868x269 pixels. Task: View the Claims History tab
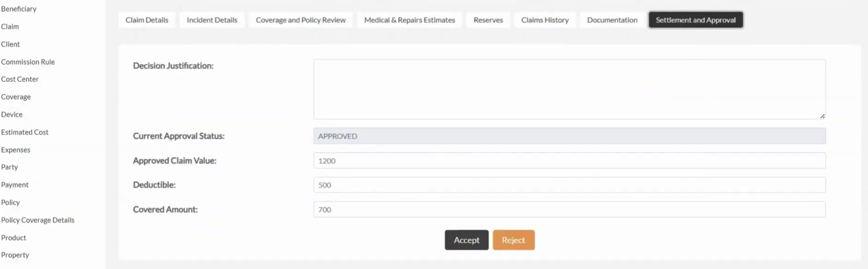pos(545,20)
